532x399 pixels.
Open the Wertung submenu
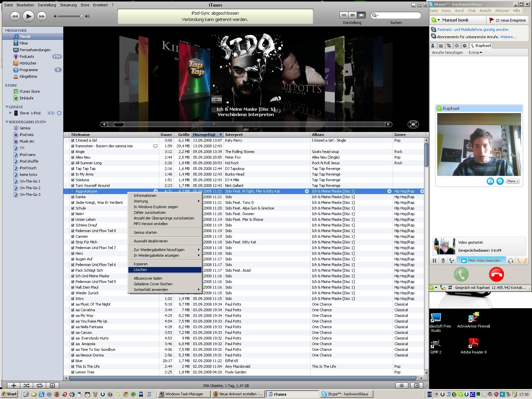pyautogui.click(x=165, y=201)
